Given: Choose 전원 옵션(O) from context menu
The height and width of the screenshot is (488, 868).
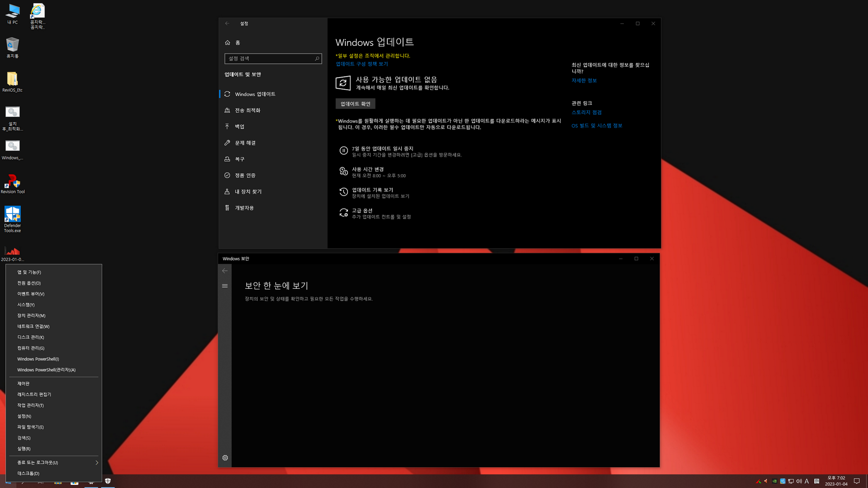Looking at the screenshot, I should pos(54,283).
